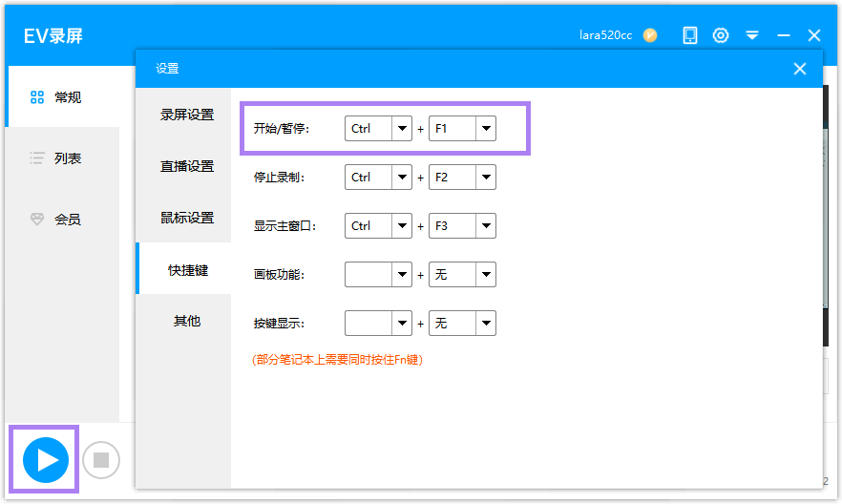Select 鼠标设置 in settings menu

point(187,218)
